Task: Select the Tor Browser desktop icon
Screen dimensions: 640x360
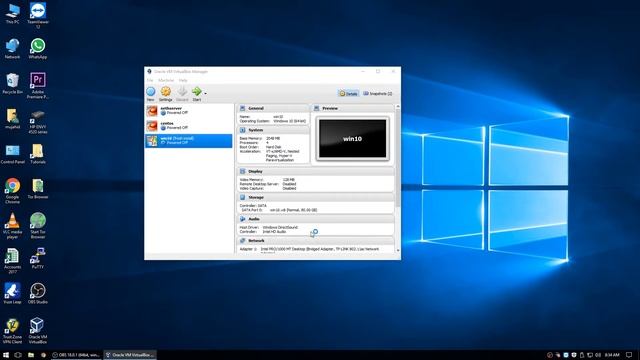Action: click(x=38, y=189)
